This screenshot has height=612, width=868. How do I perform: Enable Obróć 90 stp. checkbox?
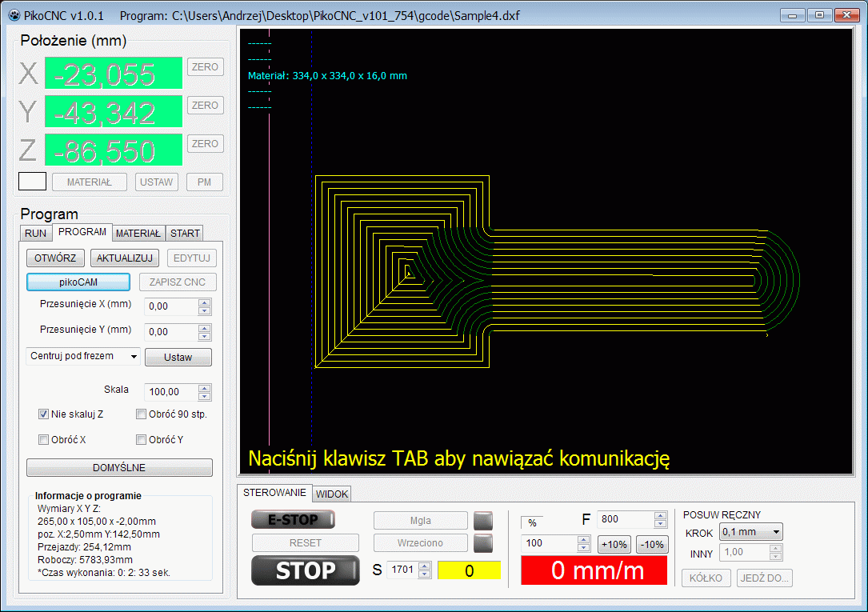click(141, 414)
